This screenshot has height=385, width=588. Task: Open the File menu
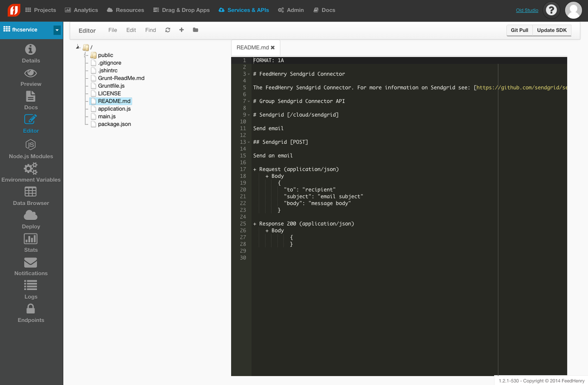[x=113, y=30]
